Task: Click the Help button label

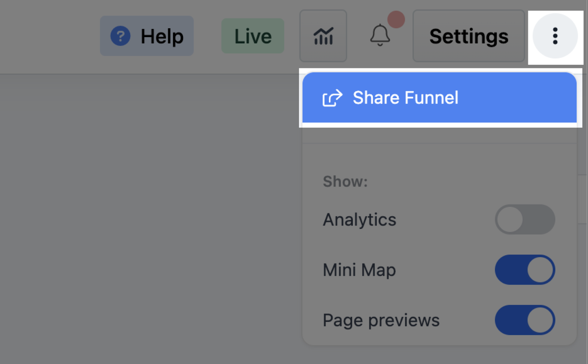Action: [x=162, y=36]
